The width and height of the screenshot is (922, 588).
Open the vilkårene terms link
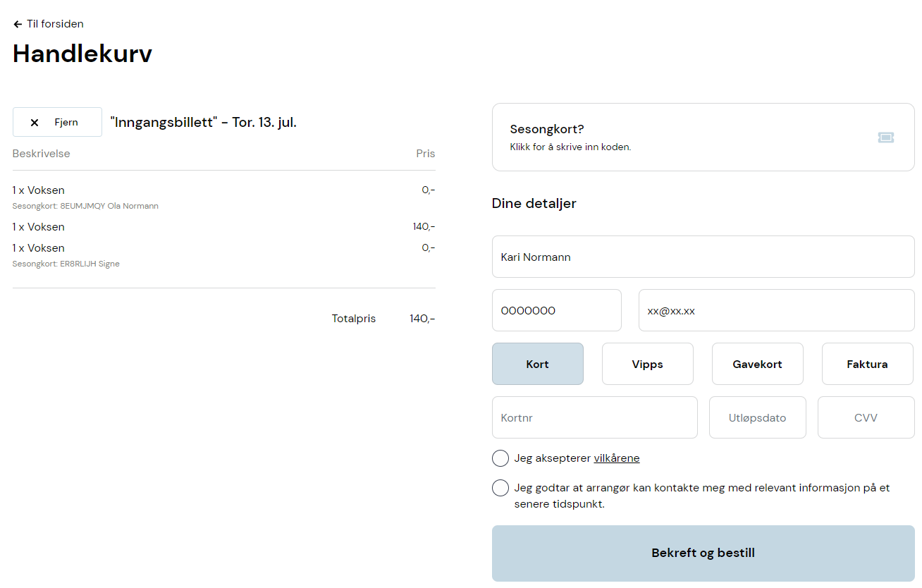click(617, 458)
